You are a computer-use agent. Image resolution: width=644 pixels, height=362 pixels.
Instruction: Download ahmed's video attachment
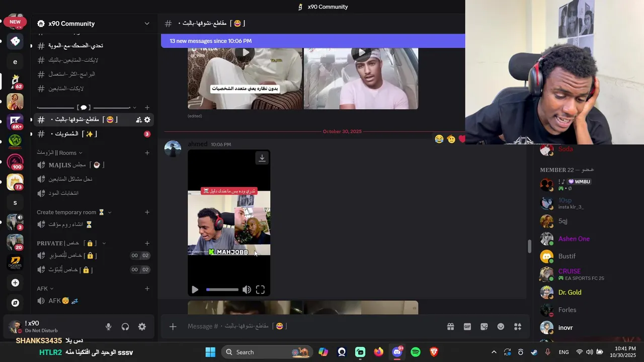[262, 158]
